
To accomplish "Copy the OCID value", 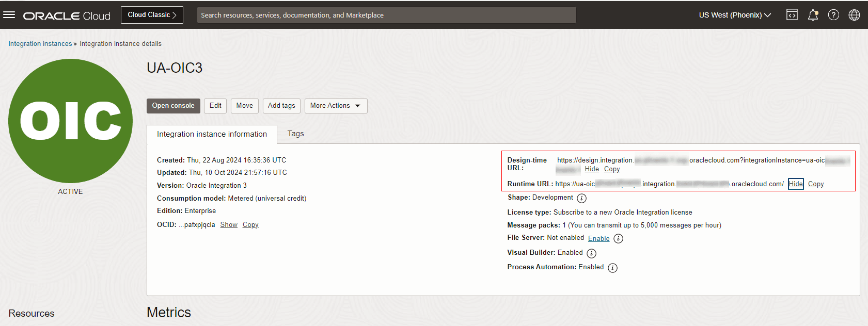I will (250, 225).
